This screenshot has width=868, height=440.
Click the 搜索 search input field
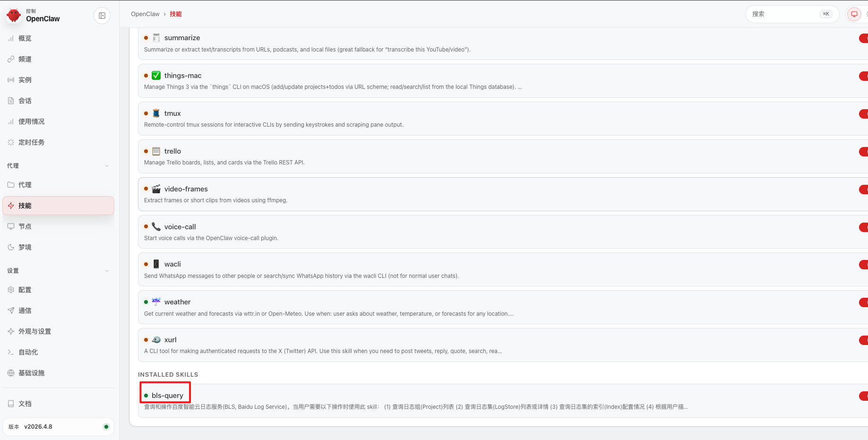pyautogui.click(x=784, y=14)
